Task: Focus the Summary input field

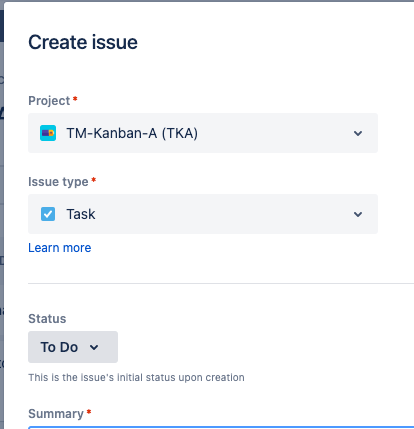Action: point(221,427)
